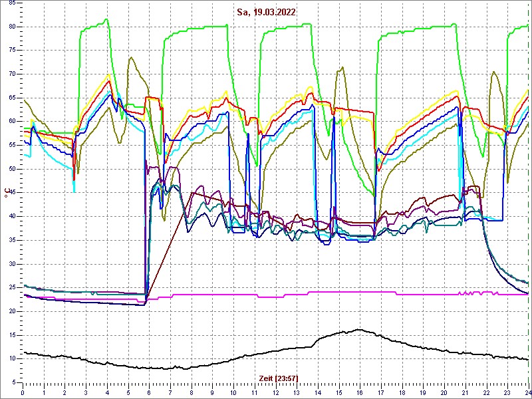Click hour 23 on the time axis

[507, 392]
